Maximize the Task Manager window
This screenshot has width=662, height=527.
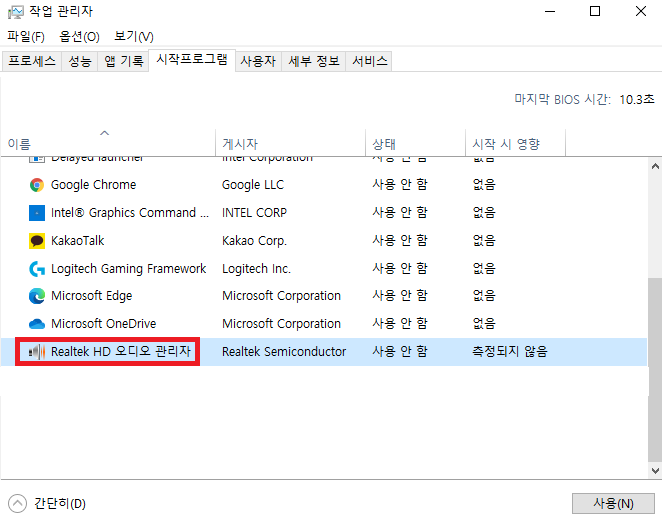595,11
